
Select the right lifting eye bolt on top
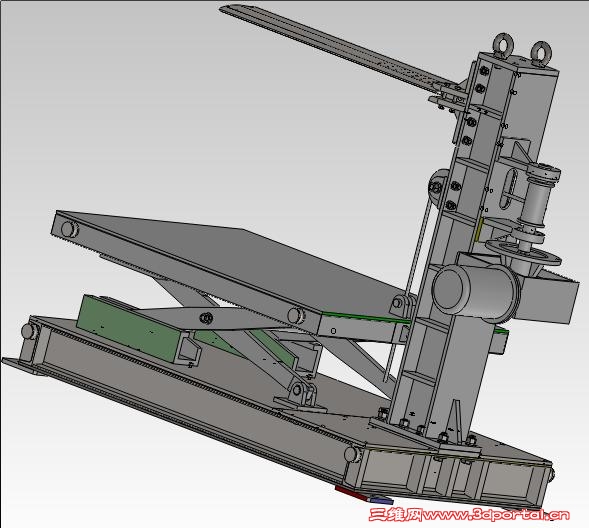541,53
